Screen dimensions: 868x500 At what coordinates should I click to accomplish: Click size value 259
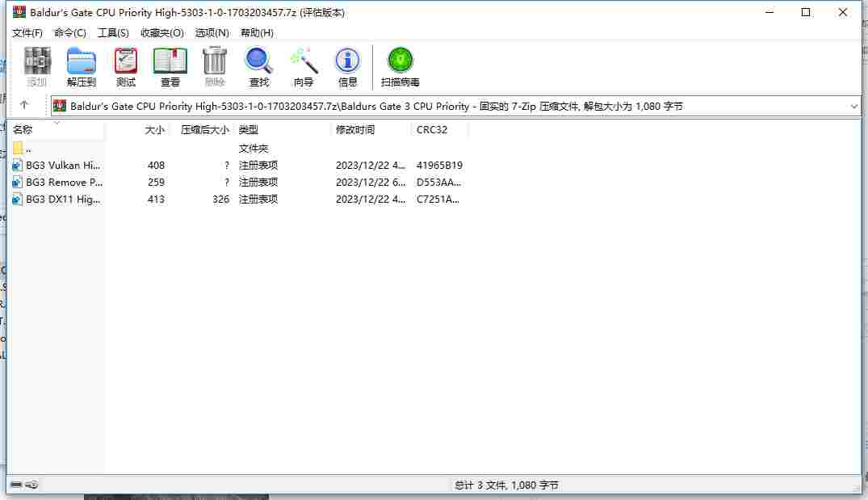pyautogui.click(x=156, y=183)
